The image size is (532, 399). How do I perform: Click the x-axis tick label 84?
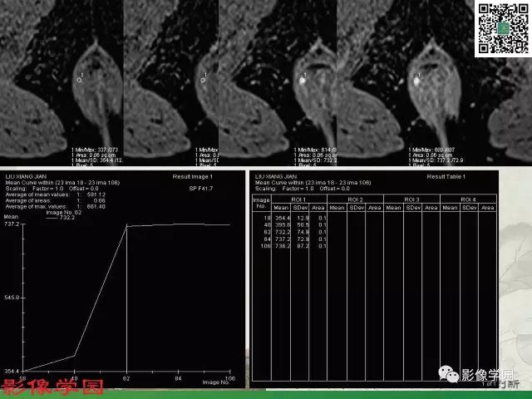(178, 379)
